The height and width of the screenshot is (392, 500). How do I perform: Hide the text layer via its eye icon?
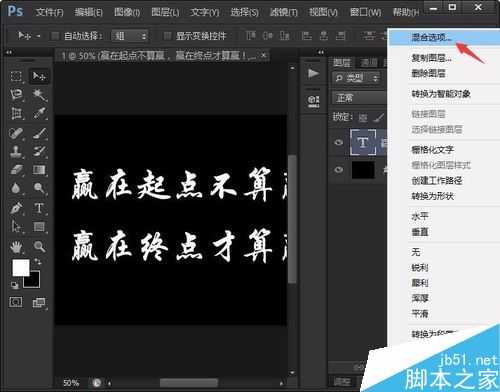click(x=339, y=143)
